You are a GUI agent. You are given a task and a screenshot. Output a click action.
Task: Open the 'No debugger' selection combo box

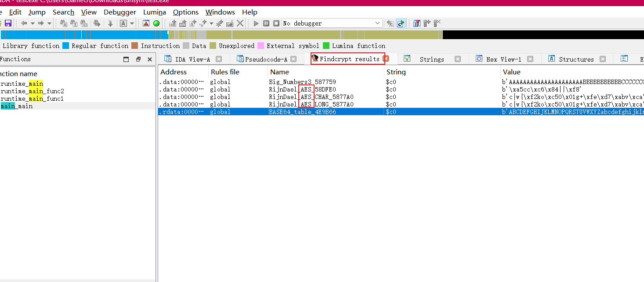pyautogui.click(x=332, y=23)
